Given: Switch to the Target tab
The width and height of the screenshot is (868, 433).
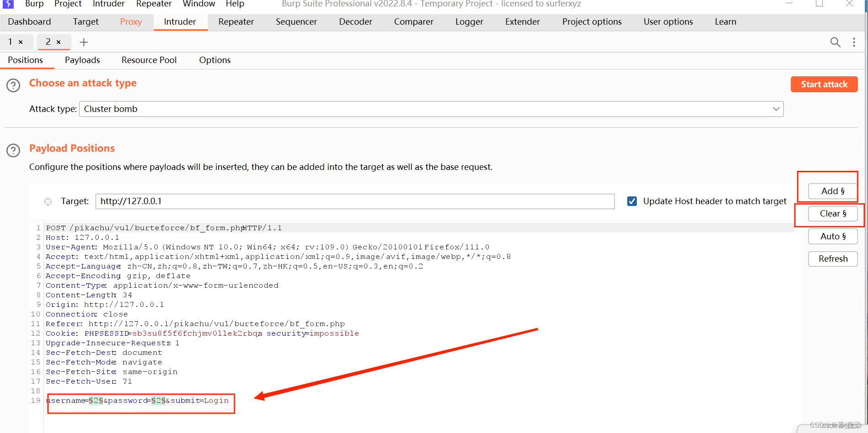Looking at the screenshot, I should 85,22.
